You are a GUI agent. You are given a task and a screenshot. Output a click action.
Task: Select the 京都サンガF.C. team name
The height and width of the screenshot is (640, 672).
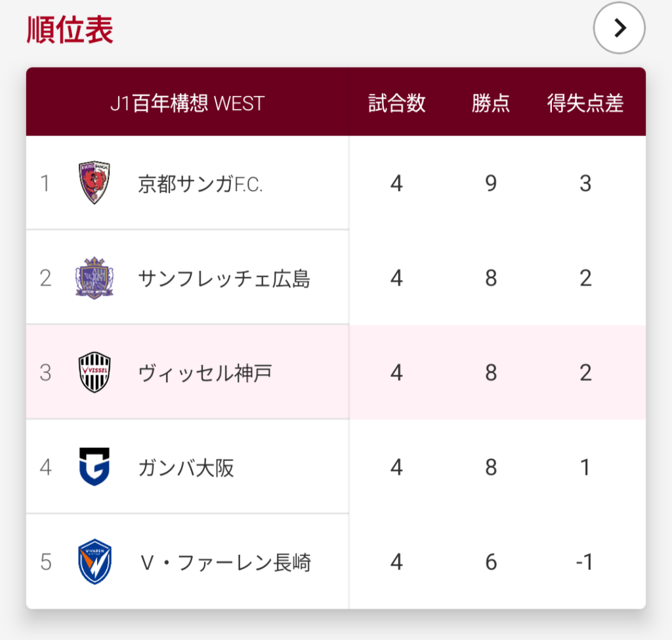pos(200,184)
